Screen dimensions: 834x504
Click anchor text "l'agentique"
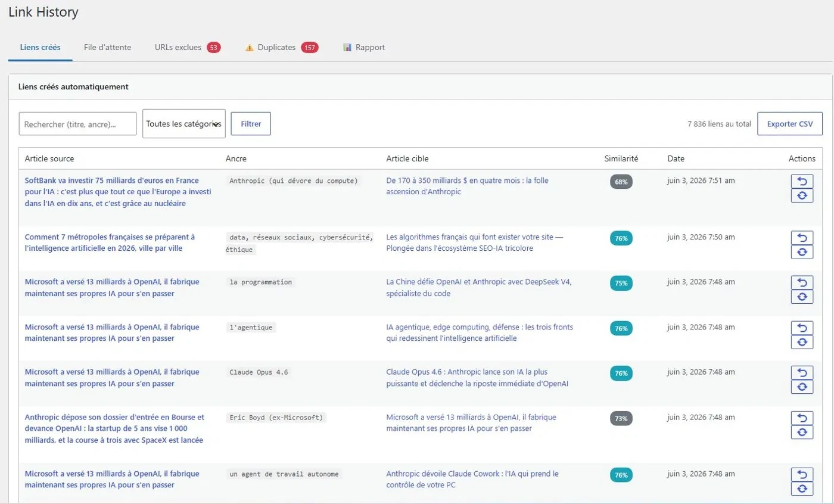point(251,327)
